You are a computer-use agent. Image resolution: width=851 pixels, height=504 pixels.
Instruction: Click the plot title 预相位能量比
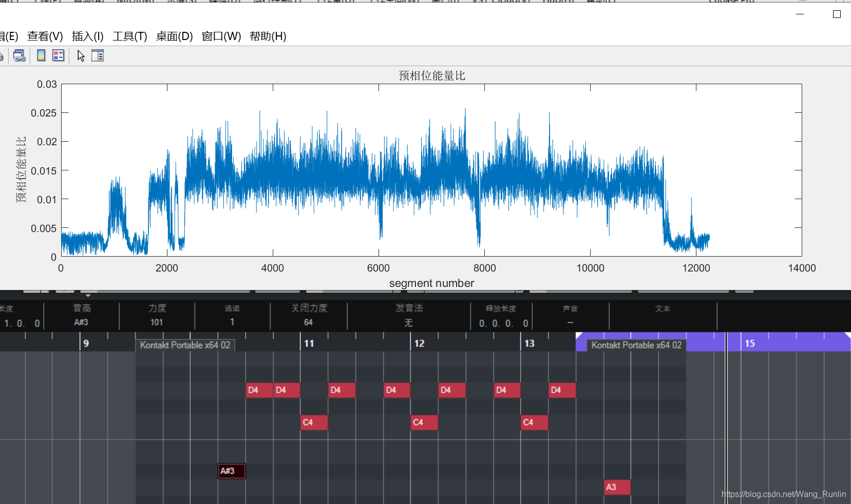coord(432,75)
